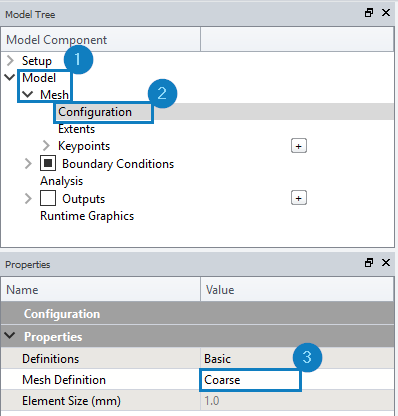The image size is (398, 416).
Task: Click the Model Component column header
Action: point(101,39)
